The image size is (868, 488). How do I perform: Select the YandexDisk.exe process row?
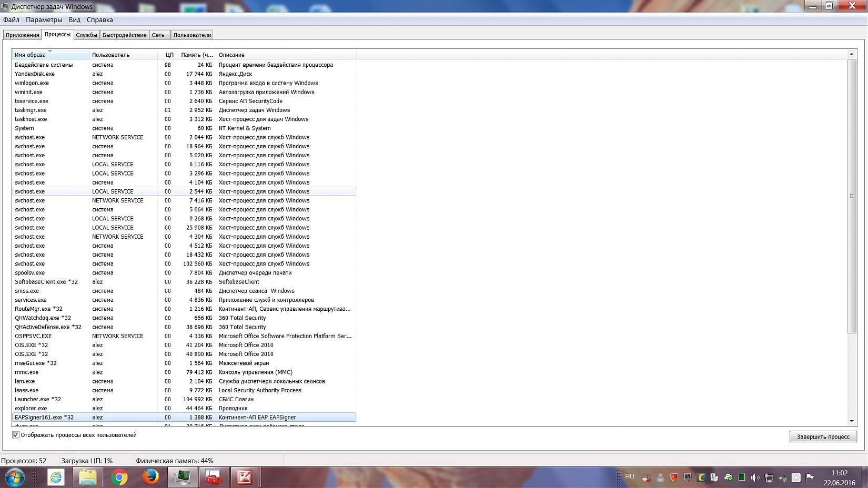tap(184, 74)
